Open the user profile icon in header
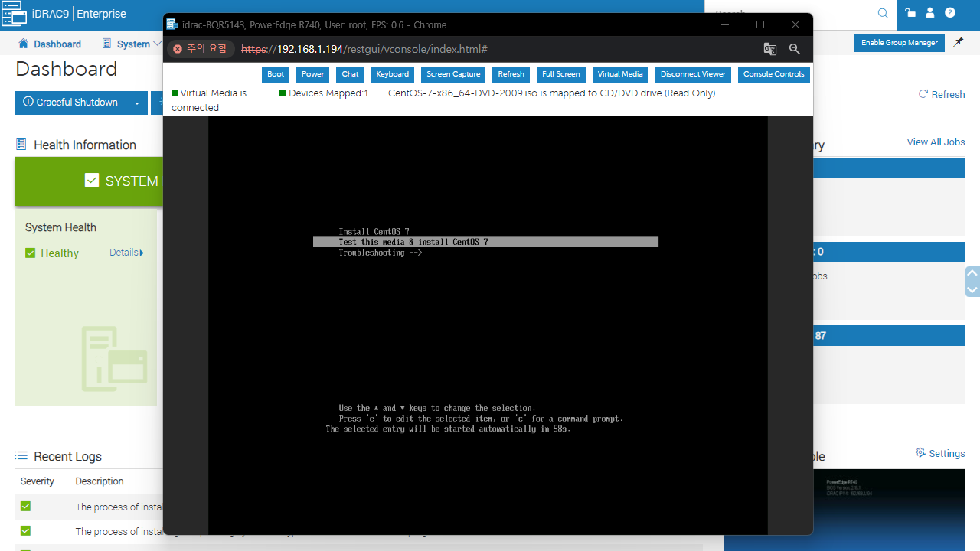Image resolution: width=980 pixels, height=551 pixels. point(930,13)
